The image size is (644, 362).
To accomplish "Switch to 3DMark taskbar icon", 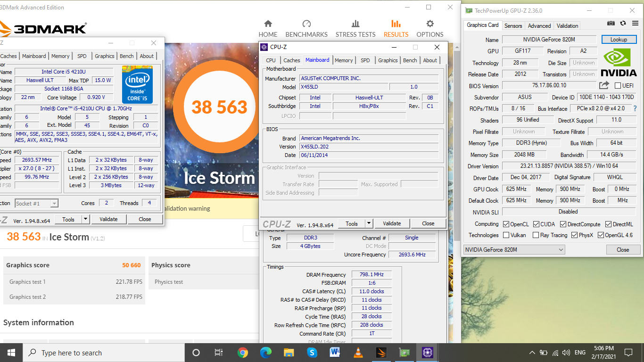I will point(381,353).
